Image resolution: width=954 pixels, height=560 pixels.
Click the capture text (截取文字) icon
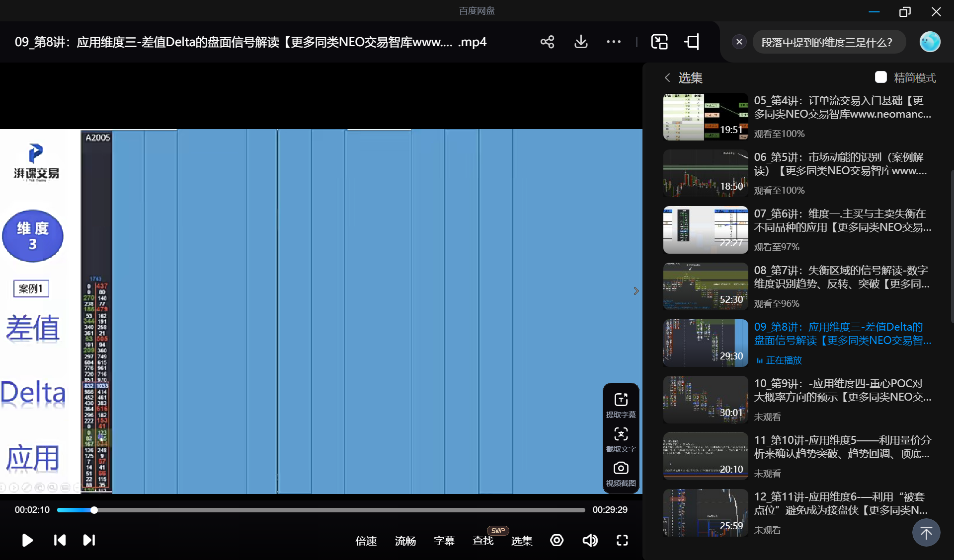621,434
